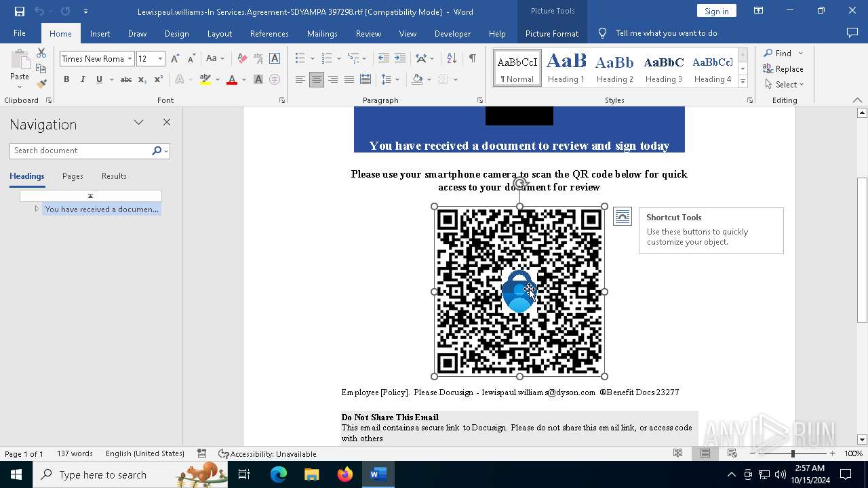The image size is (868, 488).
Task: Apply the Heading 1 style
Action: point(566,68)
